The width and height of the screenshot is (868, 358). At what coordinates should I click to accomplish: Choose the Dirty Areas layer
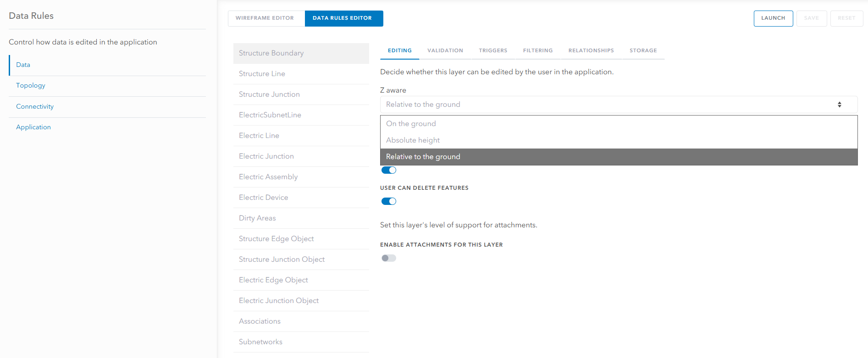pyautogui.click(x=257, y=218)
